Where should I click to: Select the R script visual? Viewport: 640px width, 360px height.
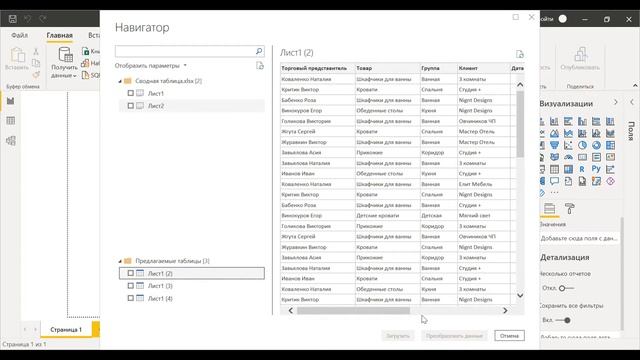click(x=582, y=169)
